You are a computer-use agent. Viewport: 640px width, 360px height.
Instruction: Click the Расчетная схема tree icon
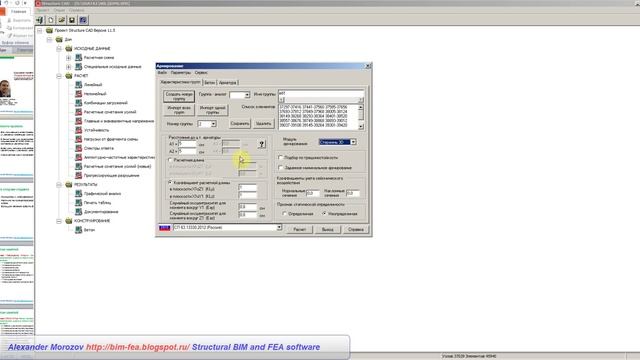tap(78, 58)
